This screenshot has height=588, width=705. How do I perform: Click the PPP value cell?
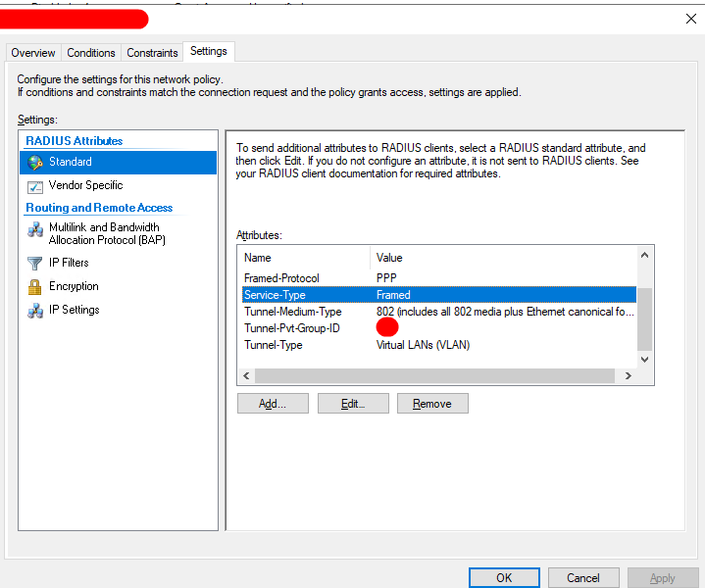click(386, 278)
